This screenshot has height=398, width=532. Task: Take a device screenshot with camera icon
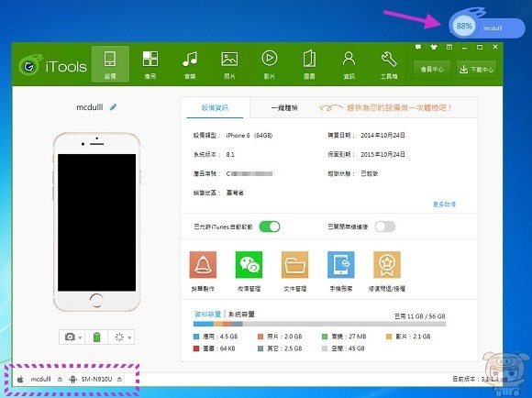point(70,337)
